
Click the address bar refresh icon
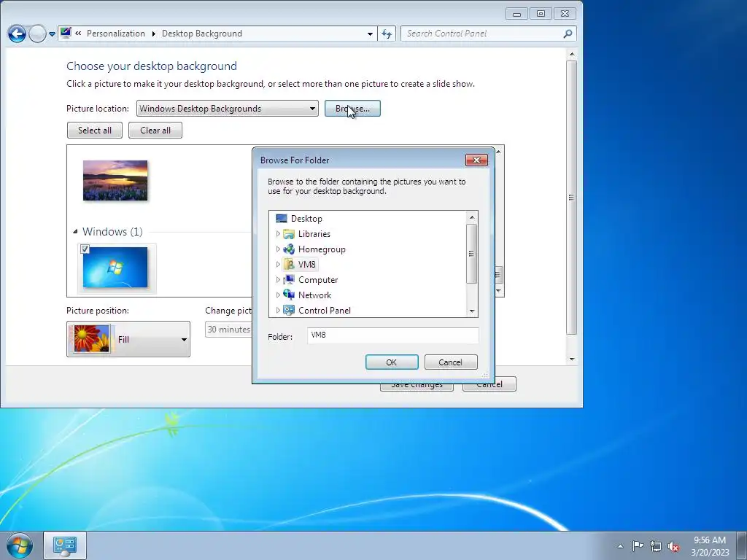click(387, 34)
